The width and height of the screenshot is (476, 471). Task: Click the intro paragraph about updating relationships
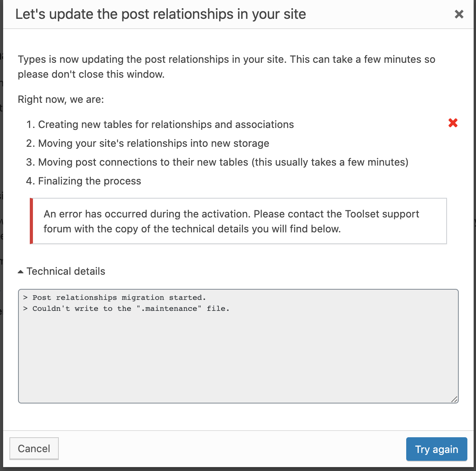tap(227, 67)
